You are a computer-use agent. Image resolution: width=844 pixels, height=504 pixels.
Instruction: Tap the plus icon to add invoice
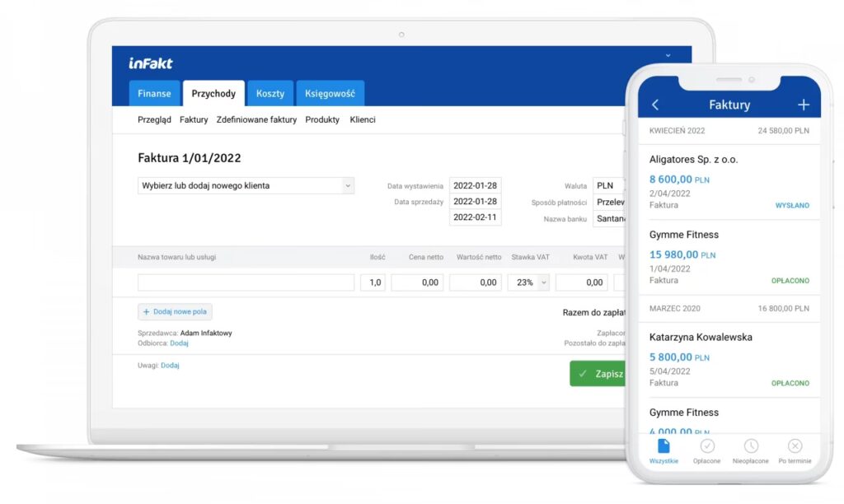804,105
